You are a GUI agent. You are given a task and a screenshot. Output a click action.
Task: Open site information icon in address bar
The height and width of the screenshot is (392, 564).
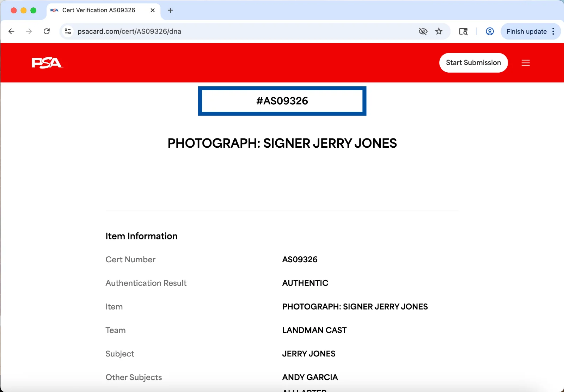point(68,31)
